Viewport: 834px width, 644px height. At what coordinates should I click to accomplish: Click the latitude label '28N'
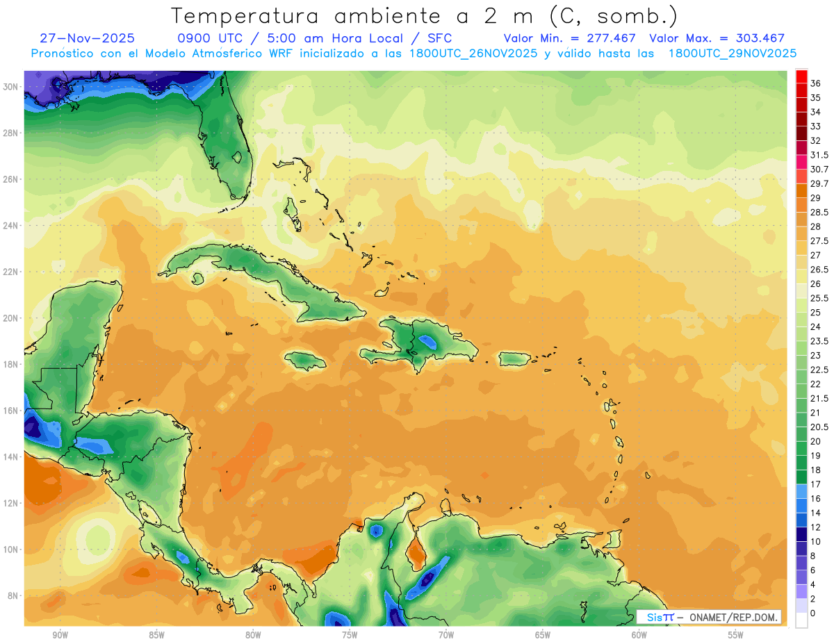pyautogui.click(x=11, y=133)
